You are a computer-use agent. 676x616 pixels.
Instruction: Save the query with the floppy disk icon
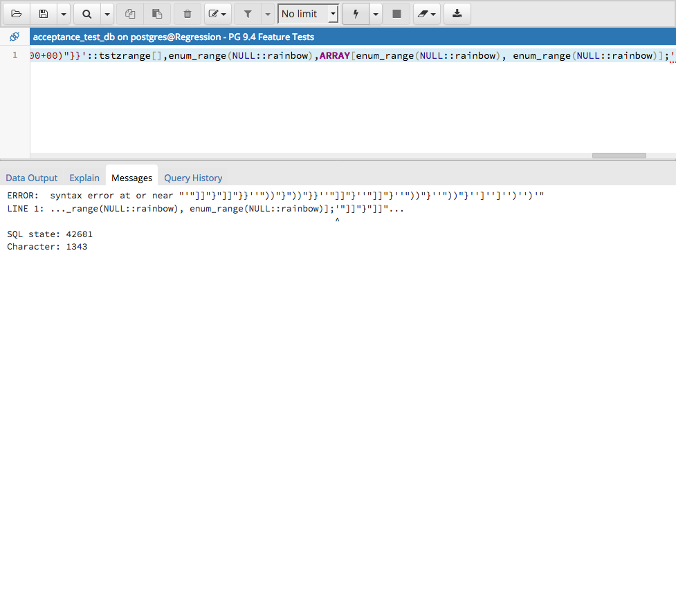pos(44,14)
